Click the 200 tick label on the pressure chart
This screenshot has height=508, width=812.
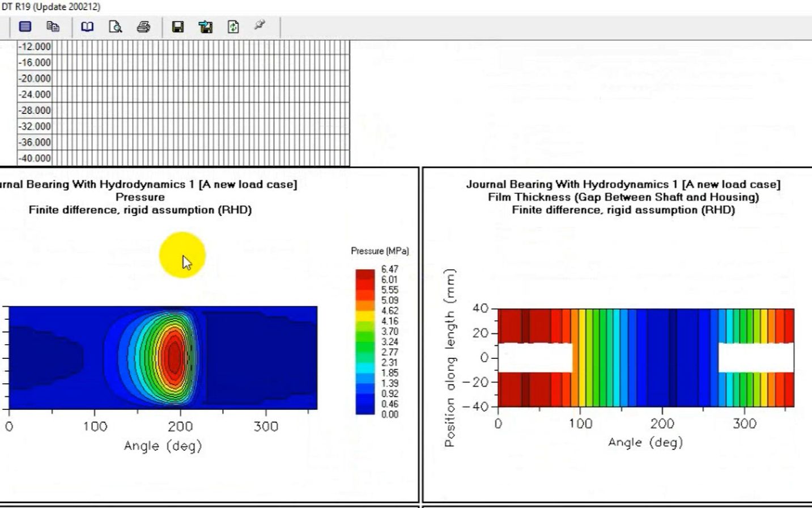(x=181, y=427)
